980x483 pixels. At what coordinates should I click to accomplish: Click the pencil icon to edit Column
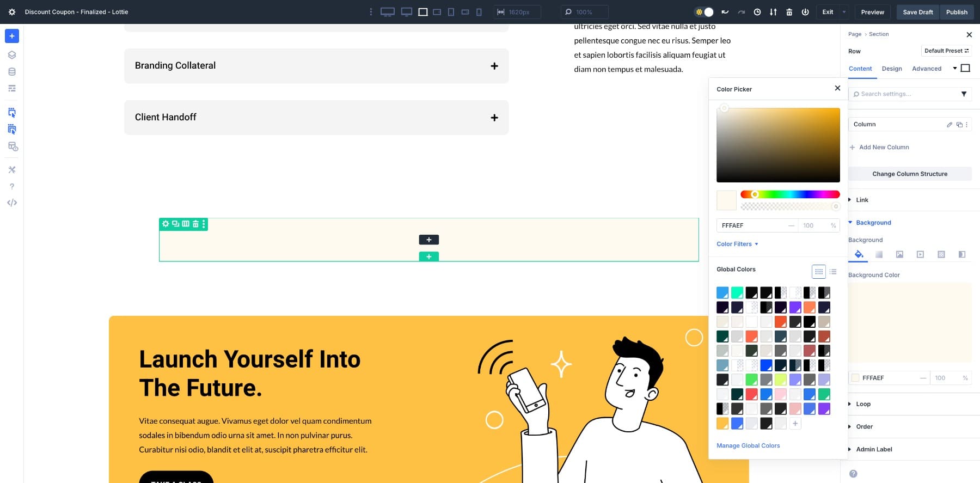(x=949, y=125)
